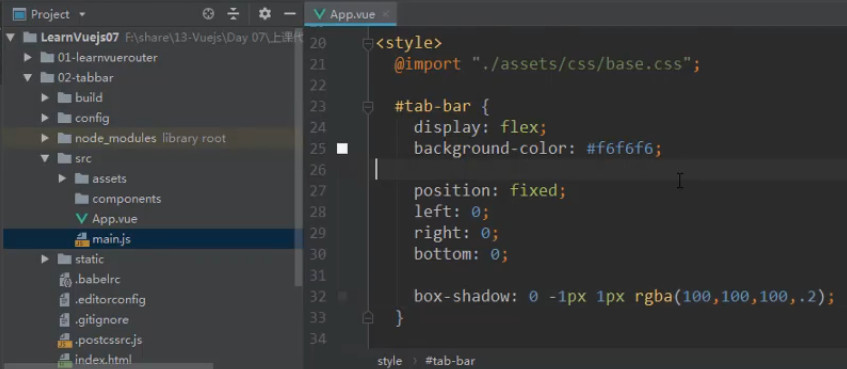847x369 pixels.
Task: Select the 02-tabbar folder
Action: coord(85,78)
